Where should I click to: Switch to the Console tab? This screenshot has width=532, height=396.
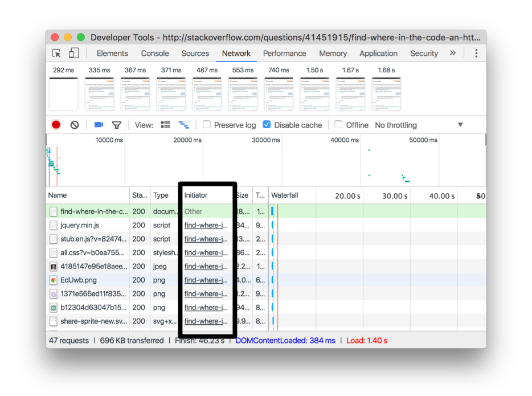point(155,54)
